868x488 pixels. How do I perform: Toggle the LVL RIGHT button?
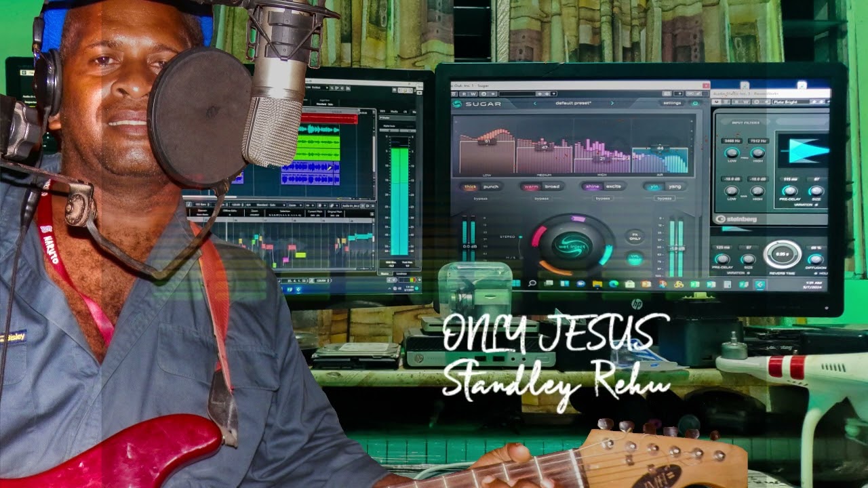pos(635,258)
